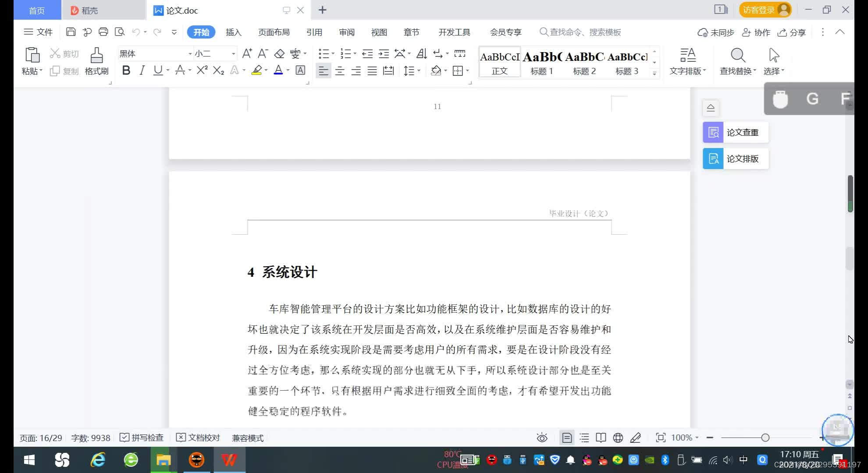Image resolution: width=868 pixels, height=473 pixels.
Task: Click the search command box 查找命令
Action: pos(581,32)
